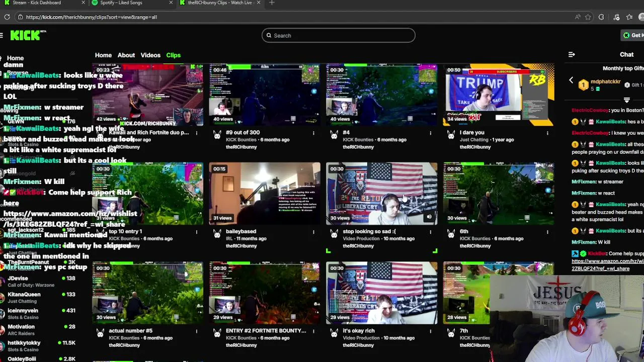Open channel avatar under '6th' clip

click(x=451, y=234)
